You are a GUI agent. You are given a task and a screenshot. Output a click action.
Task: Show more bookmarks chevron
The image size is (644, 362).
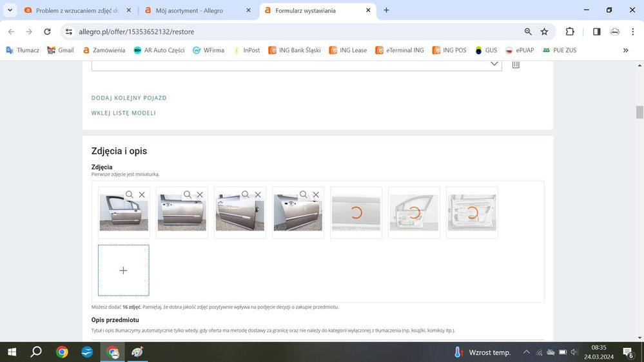tap(625, 50)
